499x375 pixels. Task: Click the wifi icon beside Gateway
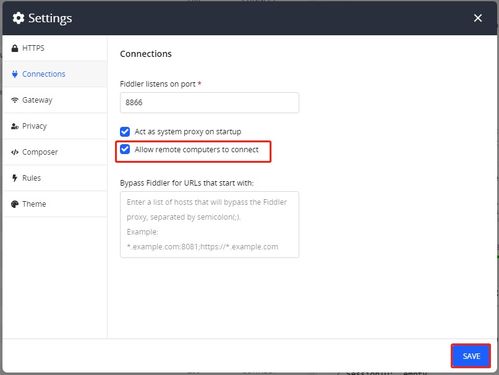coord(14,100)
